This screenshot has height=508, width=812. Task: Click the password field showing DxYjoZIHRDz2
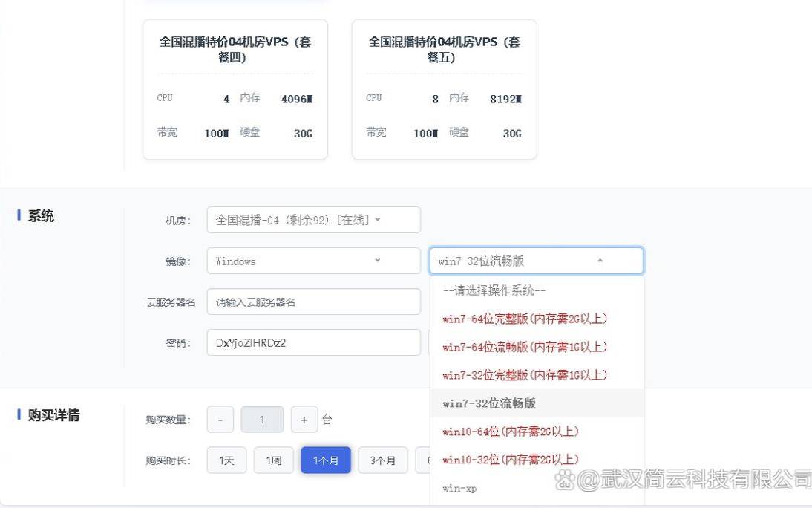point(313,342)
